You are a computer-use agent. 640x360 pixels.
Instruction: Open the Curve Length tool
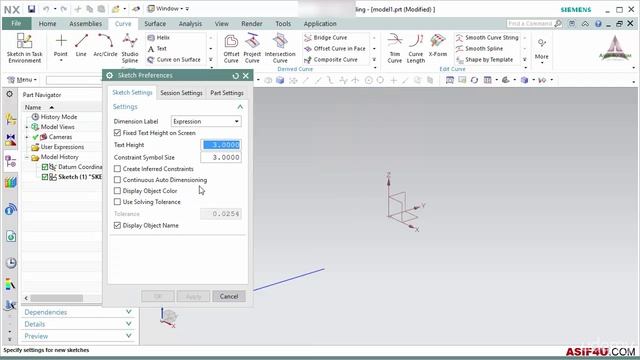click(x=416, y=49)
